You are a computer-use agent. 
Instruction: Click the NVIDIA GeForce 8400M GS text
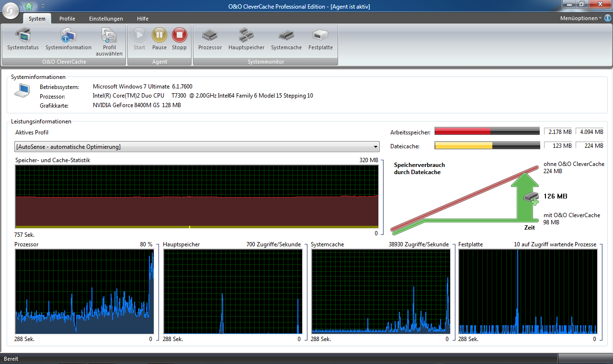click(137, 105)
